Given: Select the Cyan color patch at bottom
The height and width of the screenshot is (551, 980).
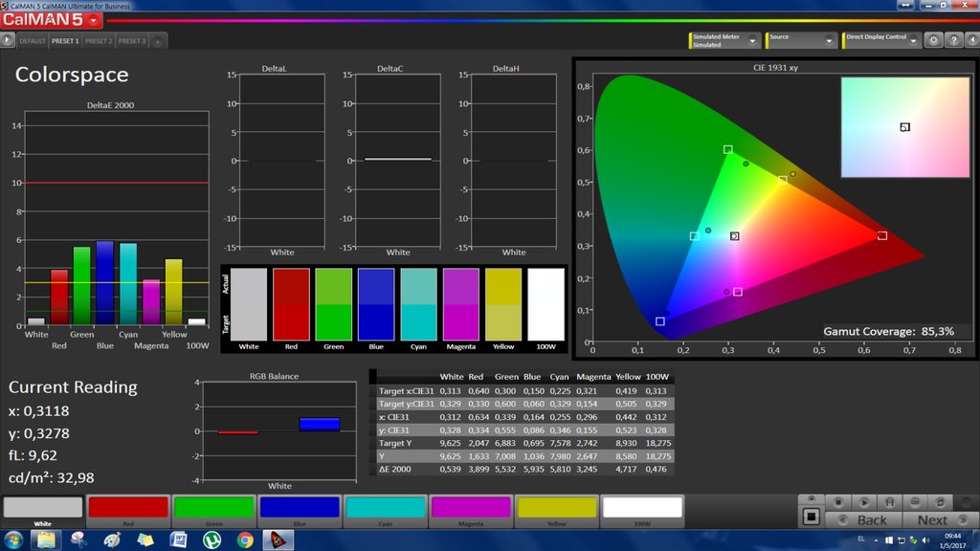Looking at the screenshot, I should pyautogui.click(x=385, y=511).
